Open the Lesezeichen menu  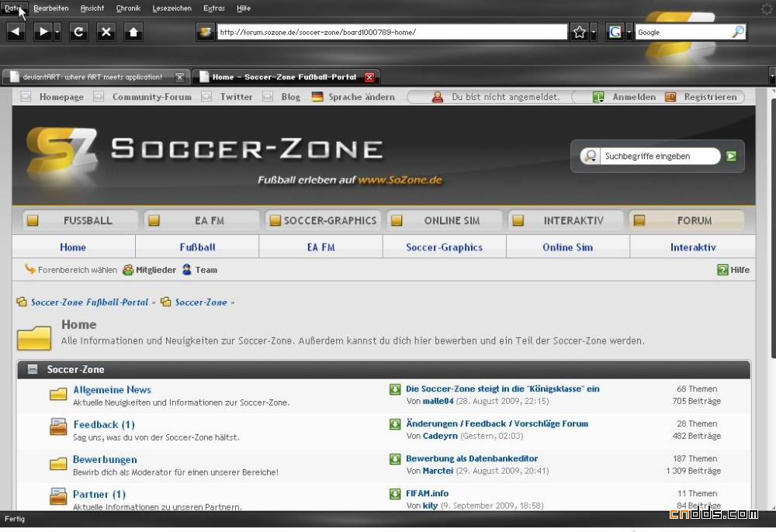coord(171,9)
